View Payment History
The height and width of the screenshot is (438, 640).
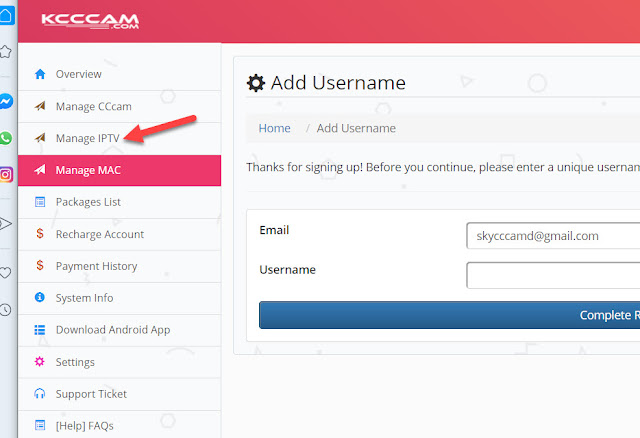(96, 266)
